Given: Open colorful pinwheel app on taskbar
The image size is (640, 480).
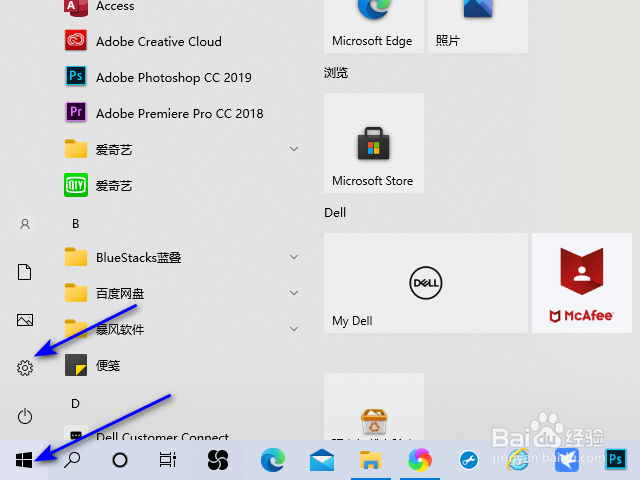Looking at the screenshot, I should 420,460.
